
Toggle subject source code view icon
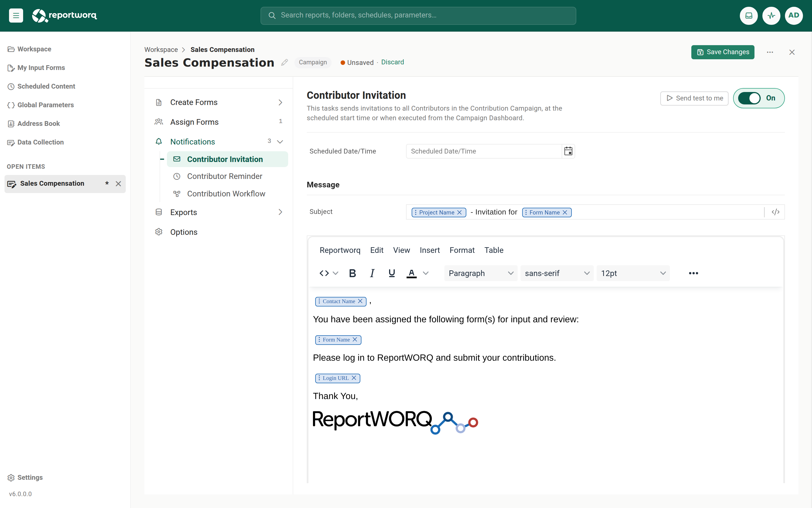pyautogui.click(x=775, y=212)
